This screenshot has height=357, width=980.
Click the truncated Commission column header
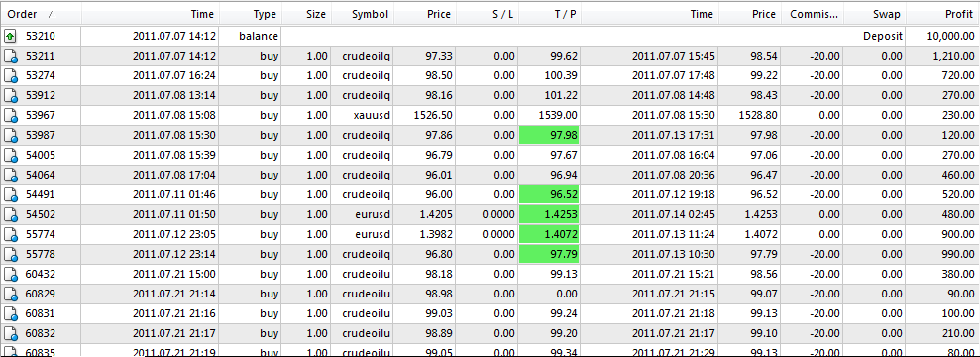(813, 14)
